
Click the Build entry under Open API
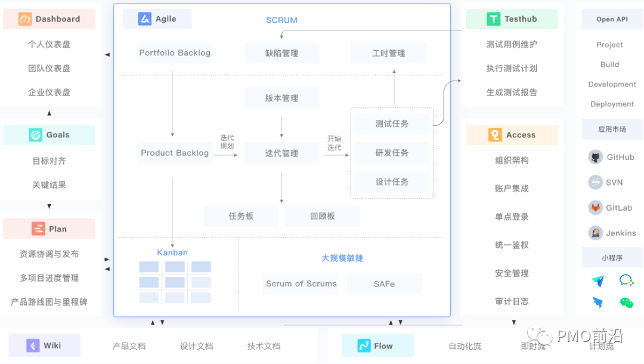[610, 64]
